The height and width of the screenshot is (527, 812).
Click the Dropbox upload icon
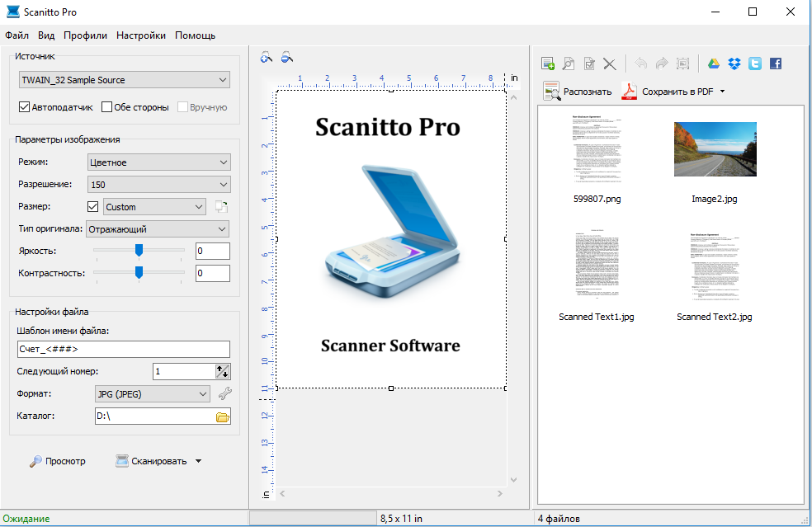734,64
